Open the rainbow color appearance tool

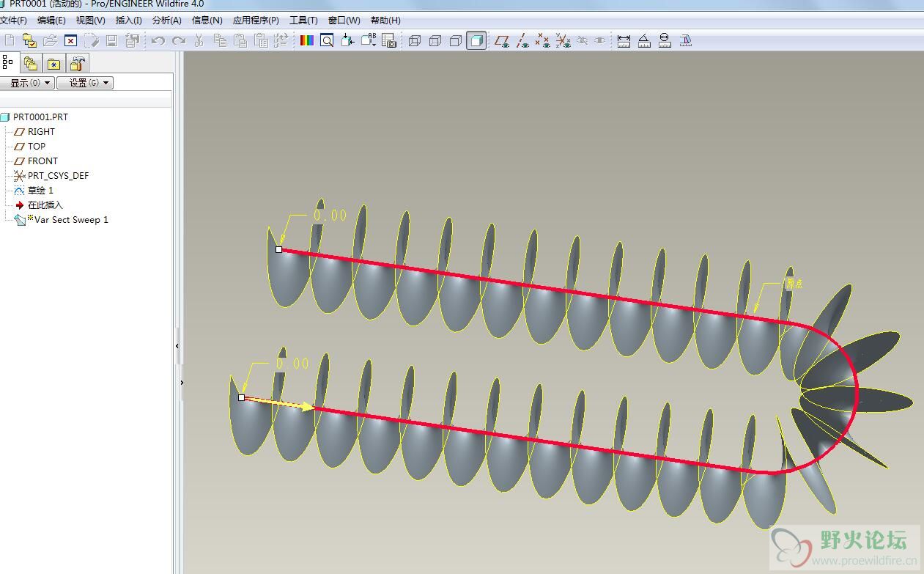307,40
